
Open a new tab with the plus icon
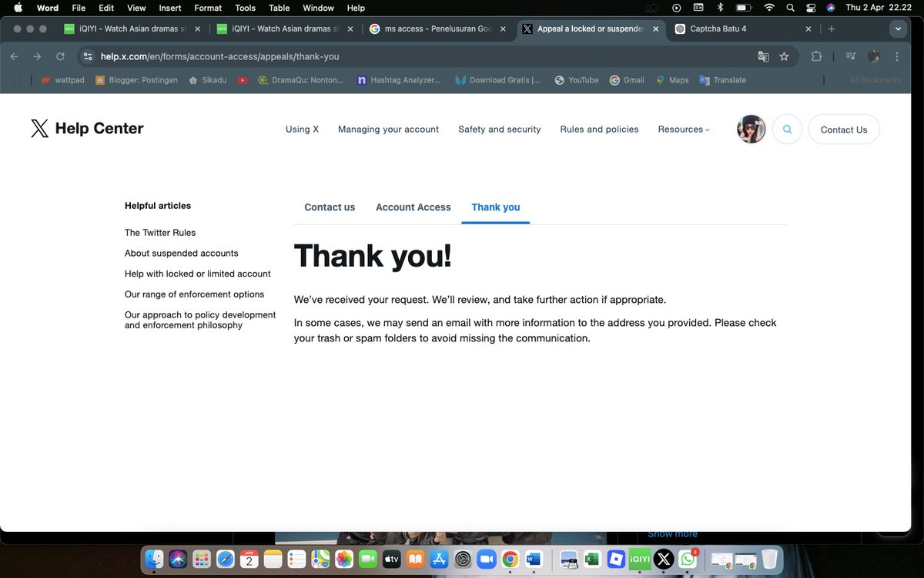832,29
